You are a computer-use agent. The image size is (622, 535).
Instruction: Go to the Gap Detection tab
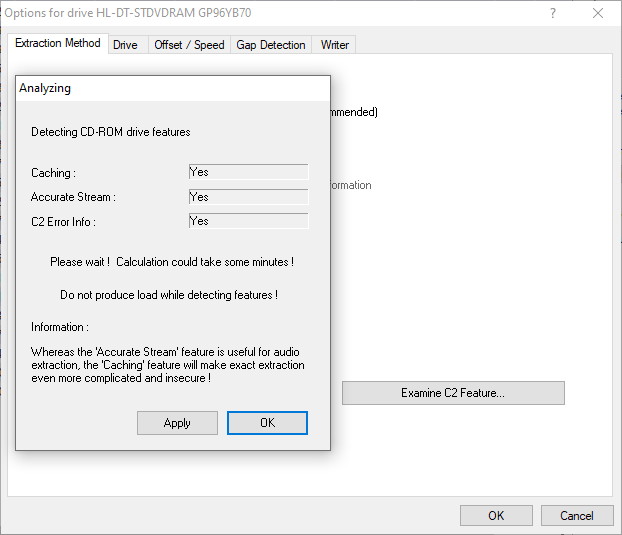coord(270,45)
